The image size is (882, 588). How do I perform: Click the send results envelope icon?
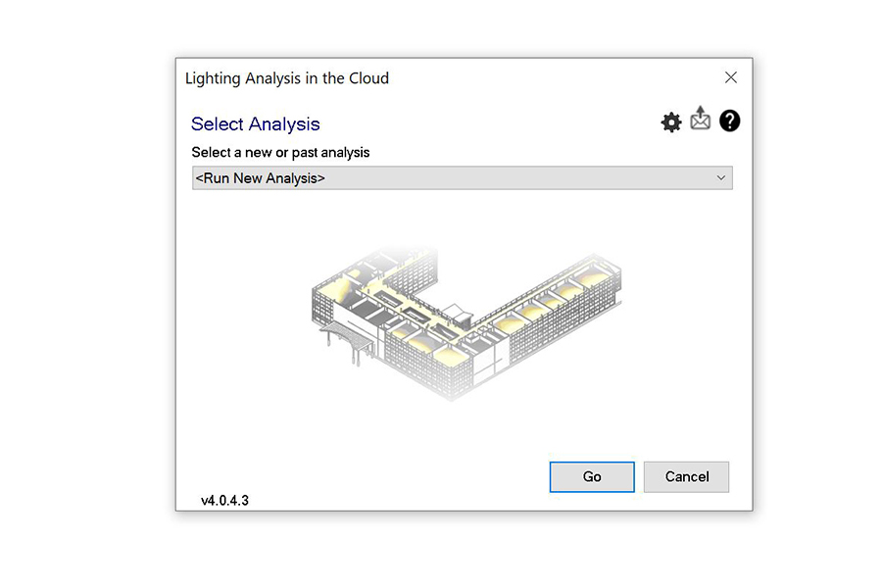[700, 120]
